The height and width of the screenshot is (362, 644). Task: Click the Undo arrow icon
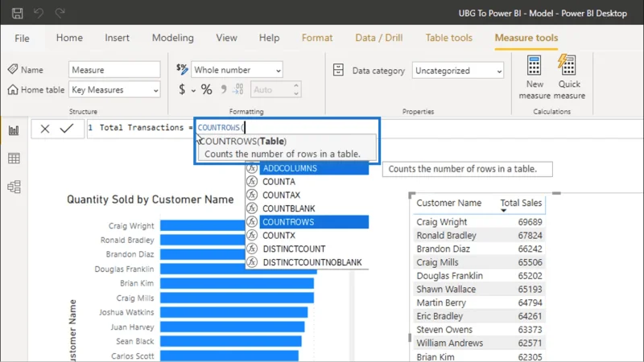pos(39,13)
